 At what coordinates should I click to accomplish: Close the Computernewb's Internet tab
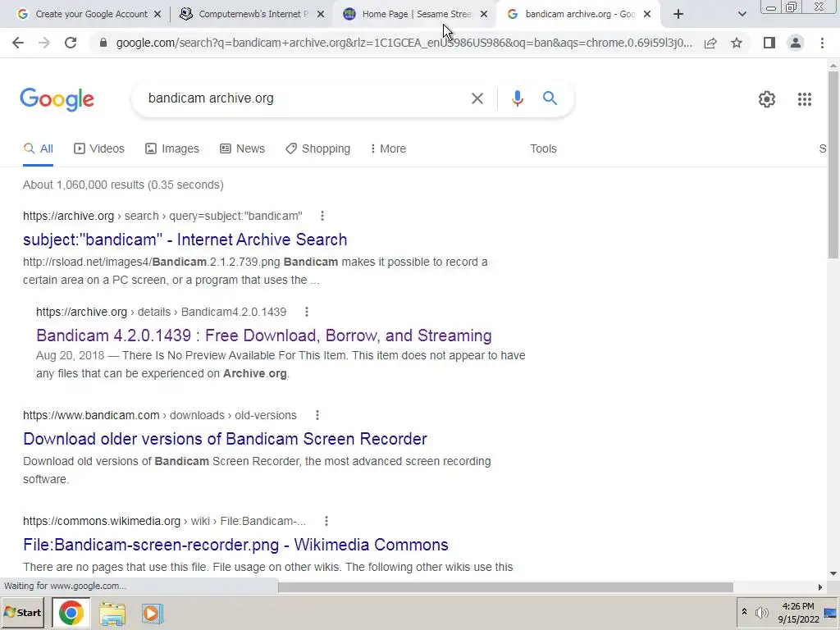tap(321, 15)
